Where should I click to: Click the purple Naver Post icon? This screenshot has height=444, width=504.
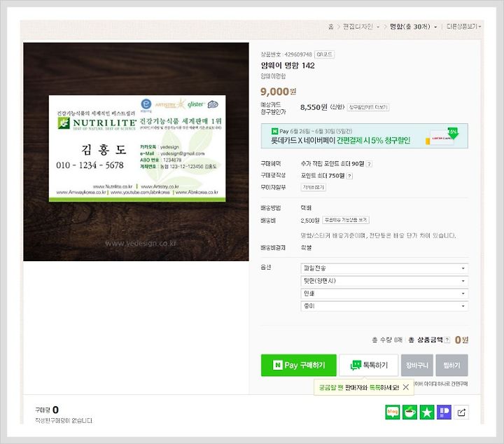click(444, 412)
